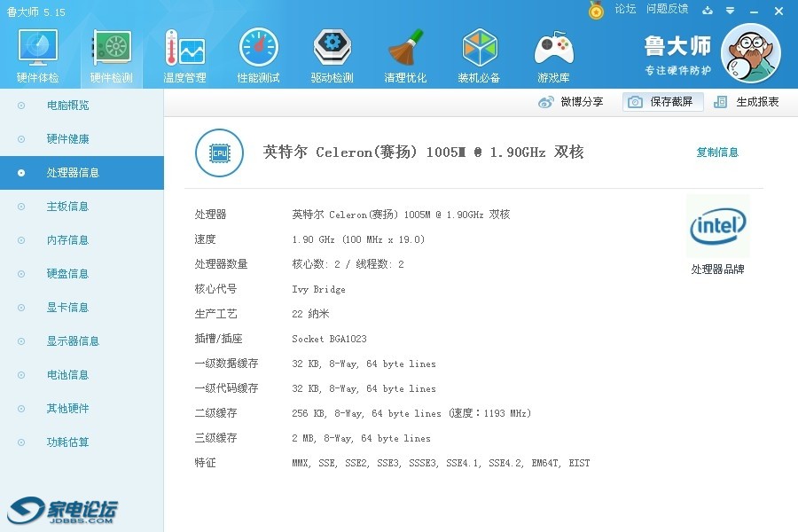Screen dimensions: 798x532
Task: Select 硬盘信息 in sidebar
Action: 82,273
